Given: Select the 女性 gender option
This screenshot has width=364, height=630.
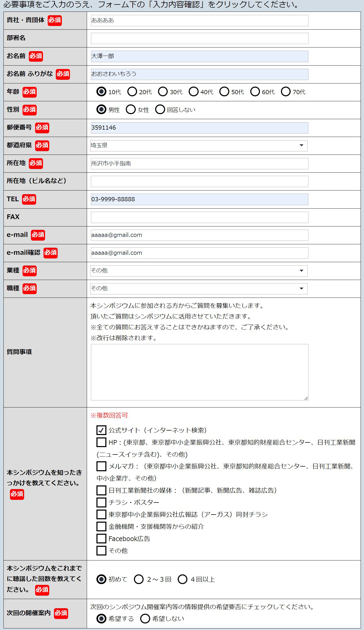Looking at the screenshot, I should (131, 109).
